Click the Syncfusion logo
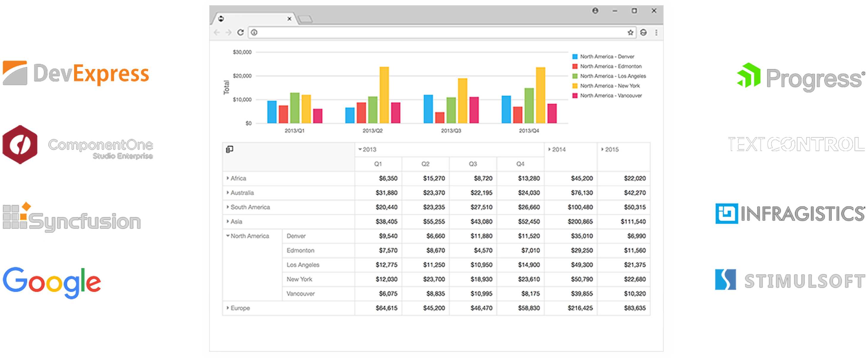 71,217
